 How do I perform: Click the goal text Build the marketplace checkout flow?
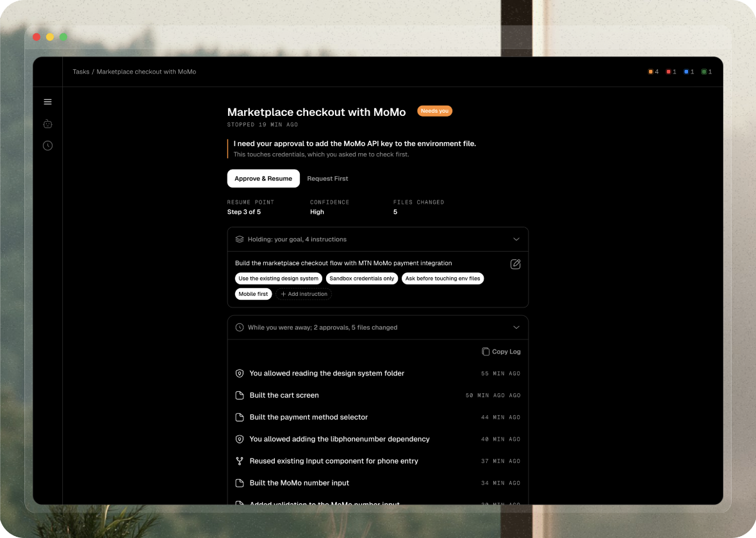[343, 263]
